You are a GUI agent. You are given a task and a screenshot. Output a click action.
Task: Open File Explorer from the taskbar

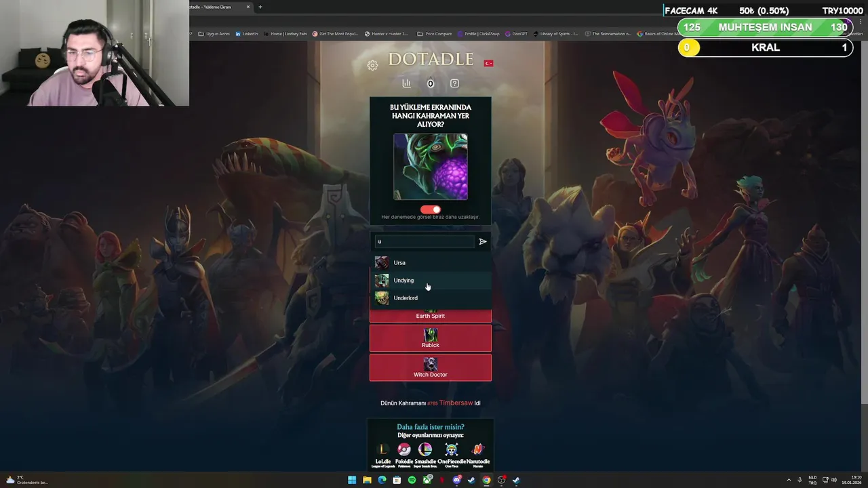[367, 480]
